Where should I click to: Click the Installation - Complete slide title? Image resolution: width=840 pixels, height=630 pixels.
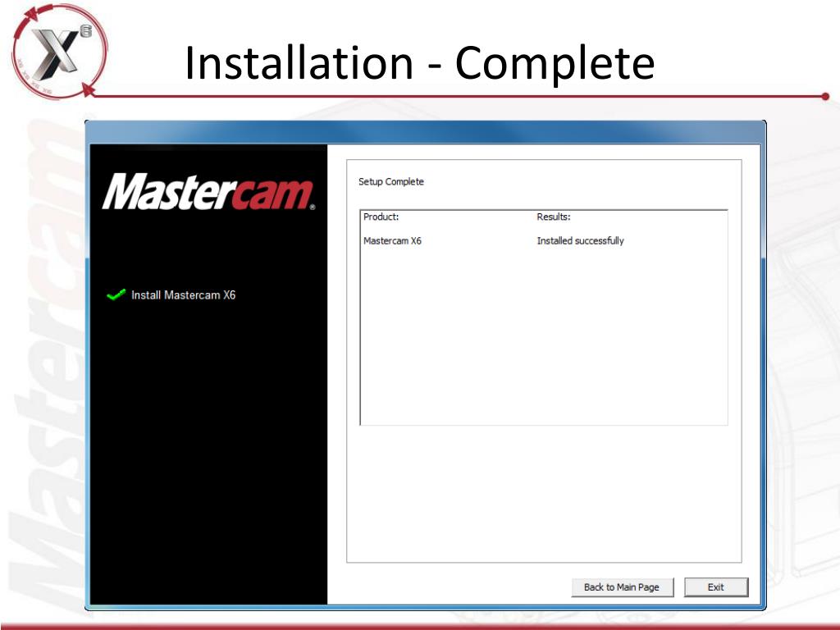pos(419,63)
